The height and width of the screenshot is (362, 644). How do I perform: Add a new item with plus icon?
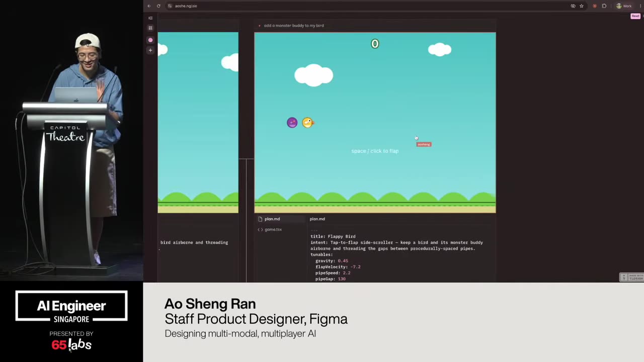point(150,50)
